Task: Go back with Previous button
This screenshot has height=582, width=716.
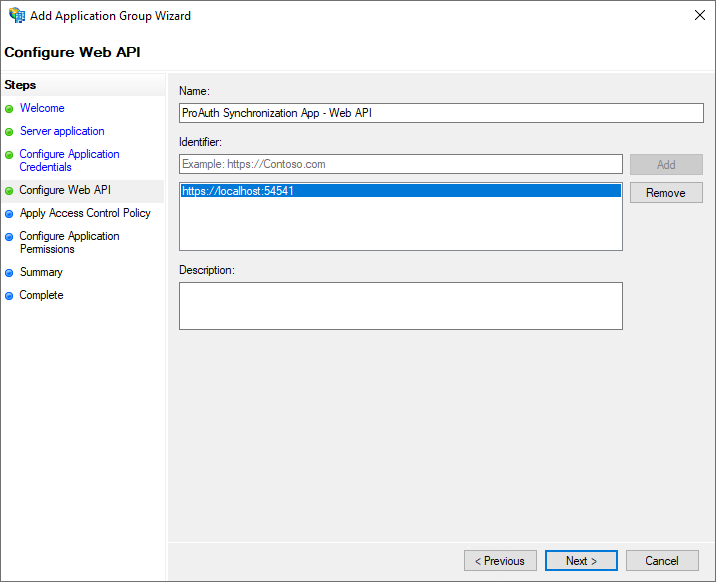Action: tap(500, 561)
